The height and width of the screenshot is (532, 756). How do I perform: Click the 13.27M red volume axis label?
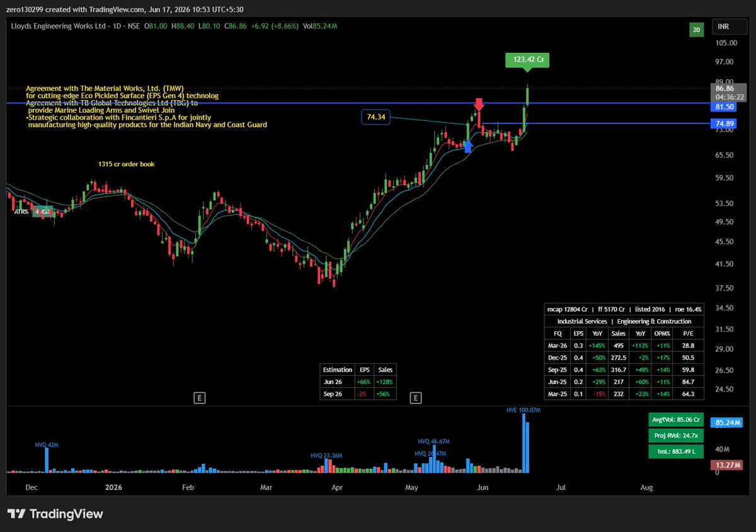(x=728, y=465)
